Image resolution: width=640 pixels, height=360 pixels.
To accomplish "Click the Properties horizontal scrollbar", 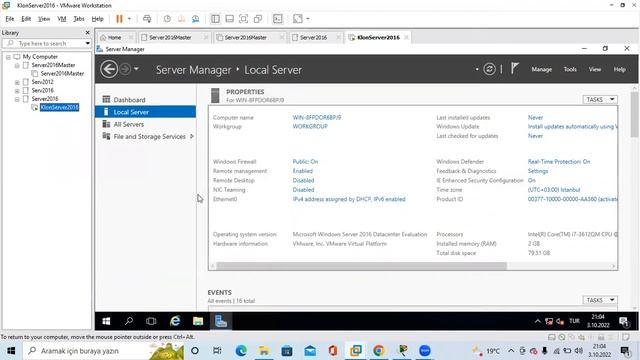I will (x=362, y=266).
